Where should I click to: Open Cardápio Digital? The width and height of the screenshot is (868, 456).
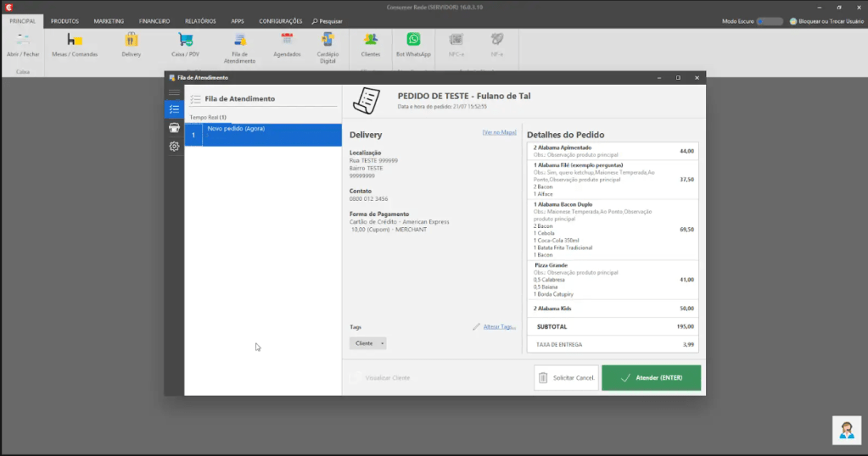click(x=328, y=48)
